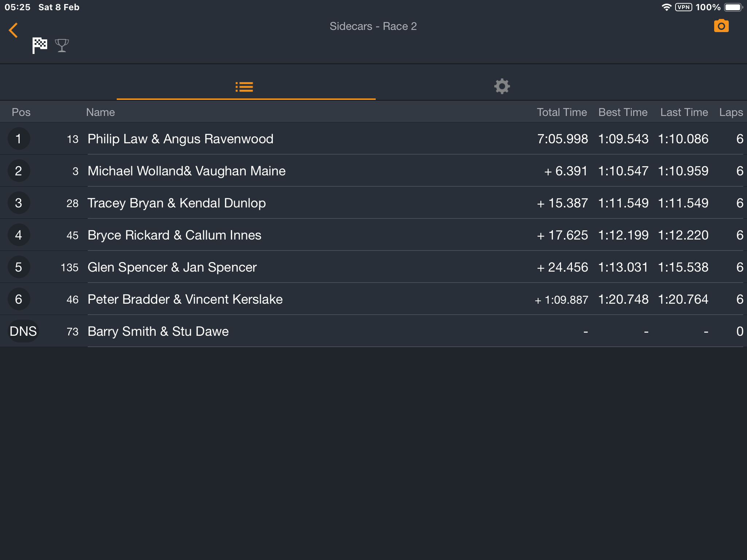
Task: Select the DNS status badge
Action: point(23,331)
